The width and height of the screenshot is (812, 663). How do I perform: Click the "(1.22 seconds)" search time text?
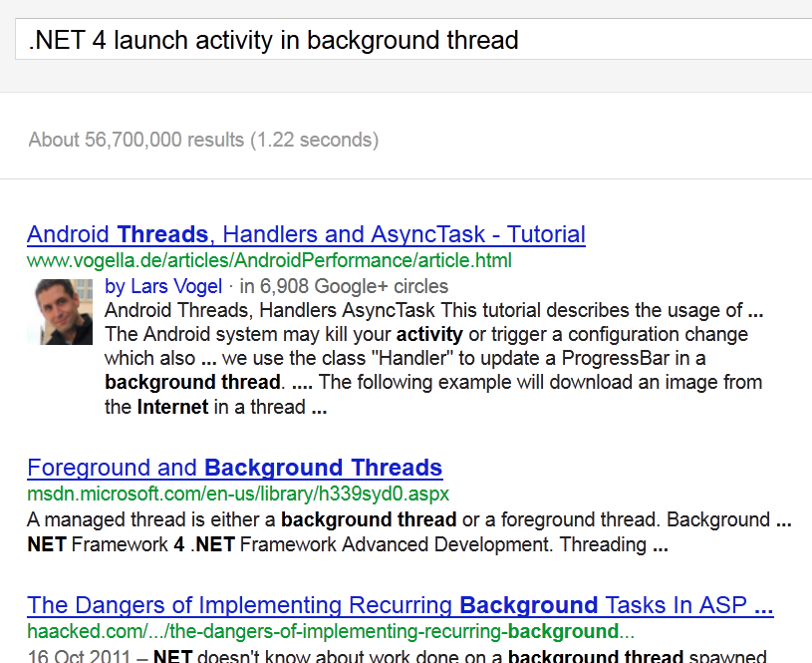click(314, 140)
